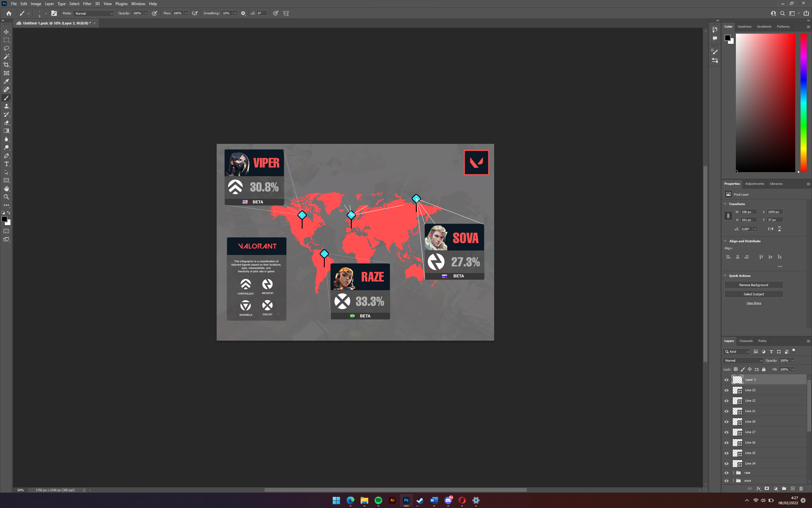Open the Edit Toolbar ellipsis
812x508 pixels.
coord(6,205)
